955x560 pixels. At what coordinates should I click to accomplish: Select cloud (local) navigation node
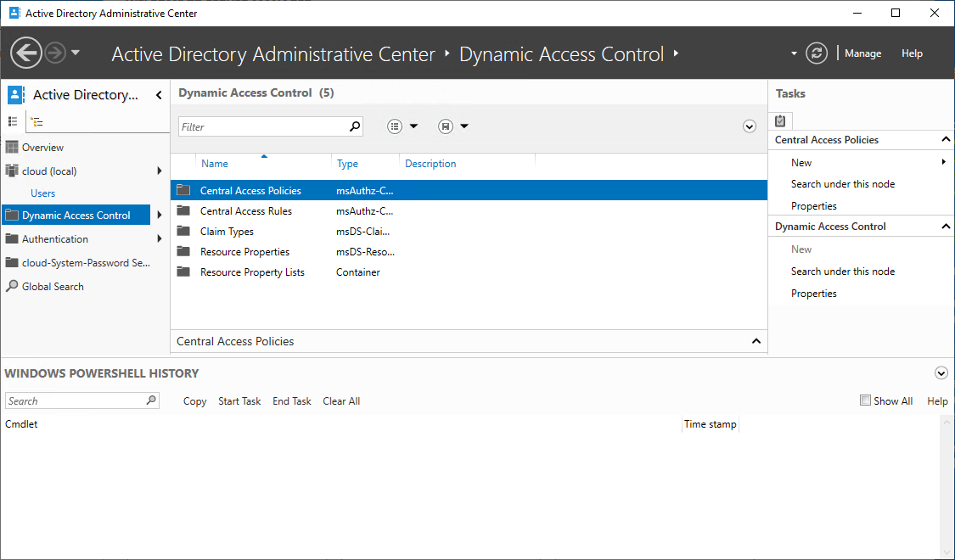[x=49, y=171]
